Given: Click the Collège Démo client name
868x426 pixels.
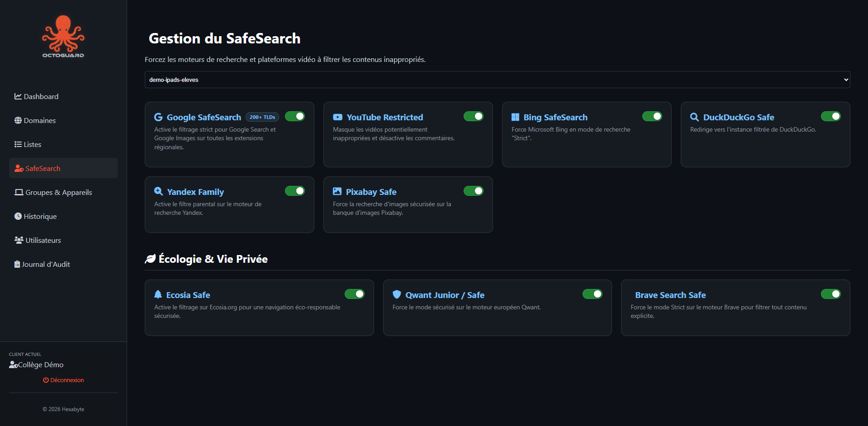Looking at the screenshot, I should click(41, 364).
